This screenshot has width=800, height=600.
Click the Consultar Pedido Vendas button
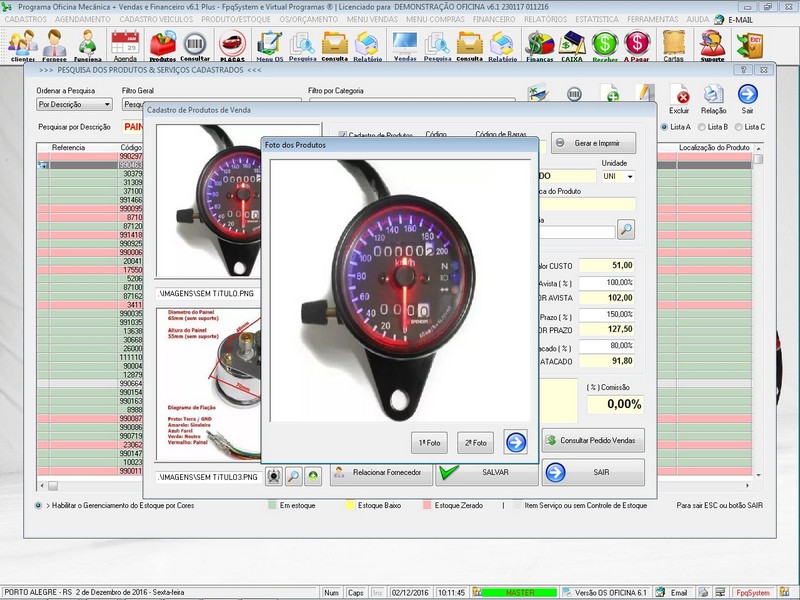pyautogui.click(x=593, y=440)
